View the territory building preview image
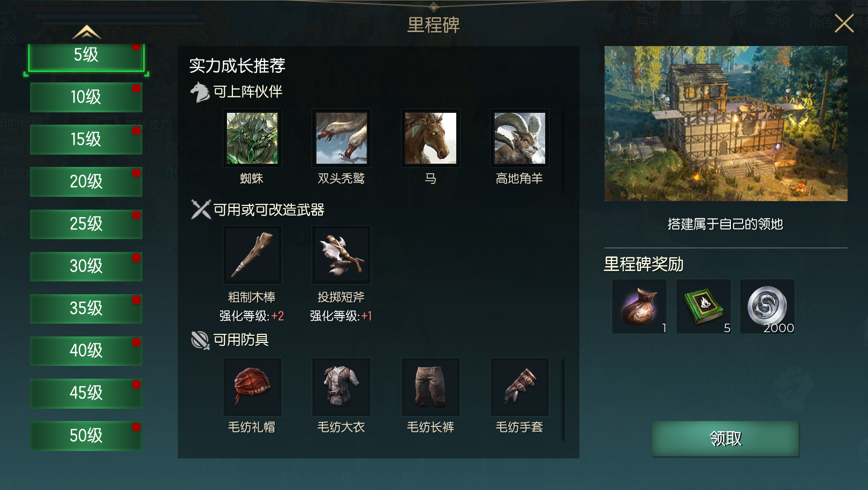The height and width of the screenshot is (490, 868). pos(726,124)
